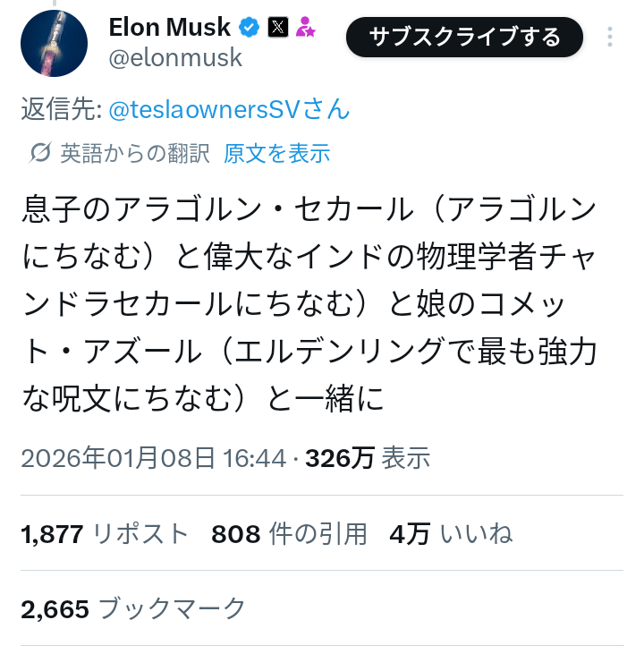This screenshot has height=654, width=644.
Task: Click the blue verified checkmark badge
Action: (250, 28)
